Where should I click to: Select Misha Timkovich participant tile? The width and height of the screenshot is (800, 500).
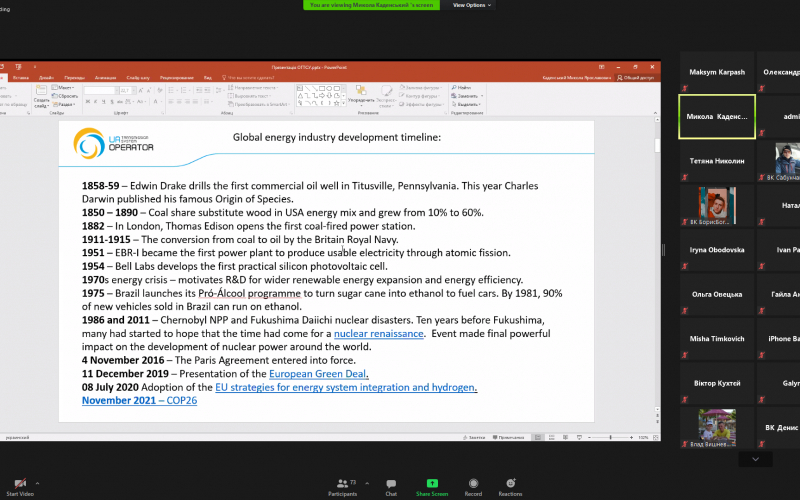pos(717,339)
